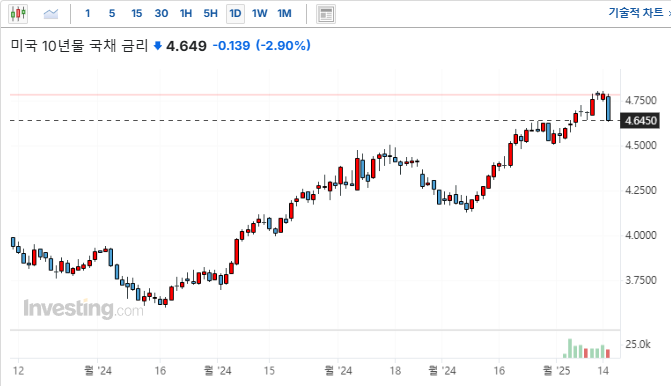This screenshot has width=671, height=386.
Task: Click the 미국 10년물 국채 금리 title
Action: (79, 45)
